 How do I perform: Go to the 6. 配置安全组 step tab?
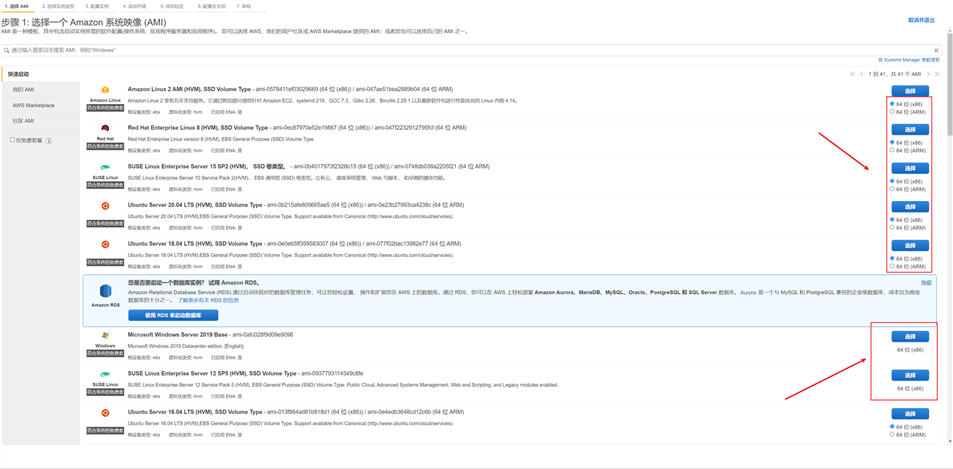click(212, 5)
